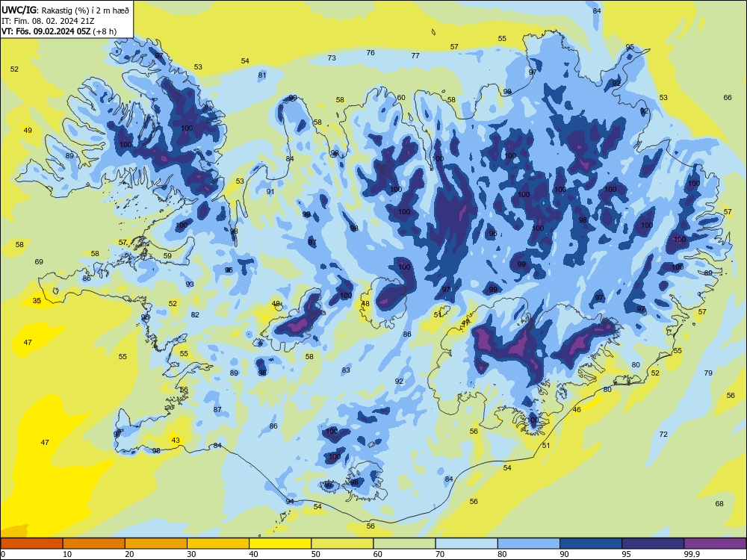
Task: Click the value 91 near Húnaflói bay
Action: 270,192
